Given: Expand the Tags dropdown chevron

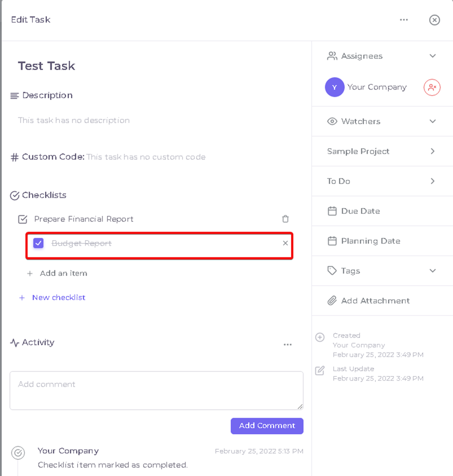Looking at the screenshot, I should (x=432, y=271).
